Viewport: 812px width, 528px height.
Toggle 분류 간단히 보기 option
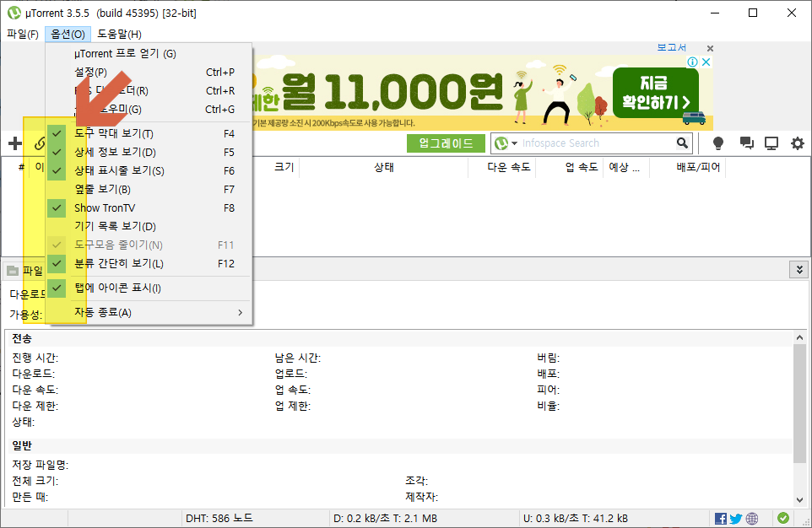149,263
